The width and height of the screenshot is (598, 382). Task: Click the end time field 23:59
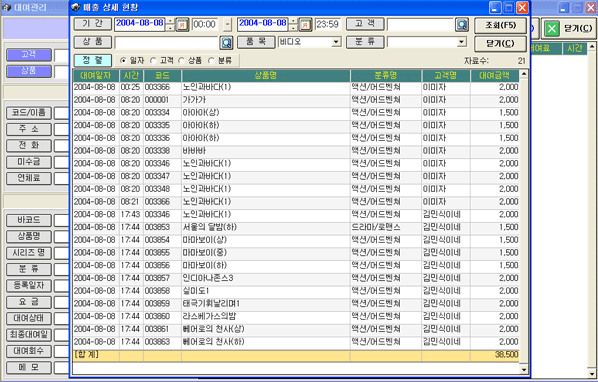pyautogui.click(x=328, y=24)
